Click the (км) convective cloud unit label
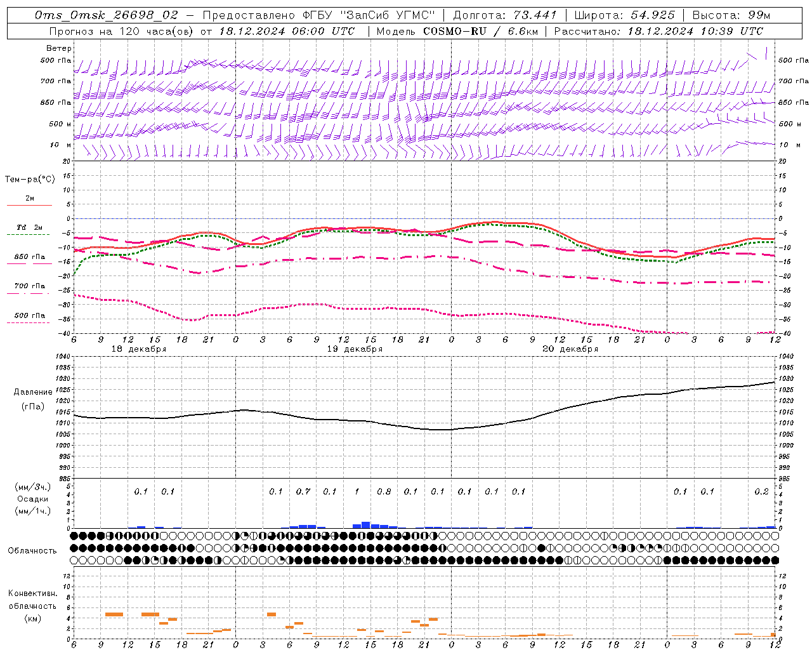Screen dimensions: 812x650 coord(32,618)
